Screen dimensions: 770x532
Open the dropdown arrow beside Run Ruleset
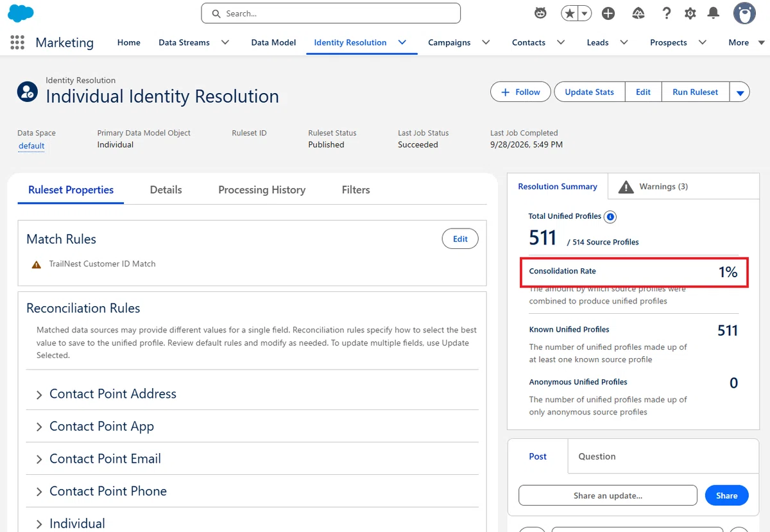740,92
